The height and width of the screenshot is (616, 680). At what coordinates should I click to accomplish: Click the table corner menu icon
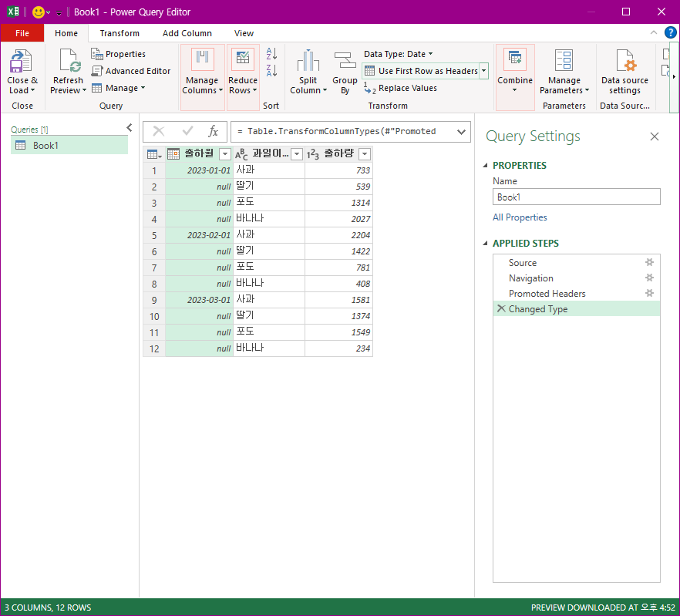coord(154,154)
